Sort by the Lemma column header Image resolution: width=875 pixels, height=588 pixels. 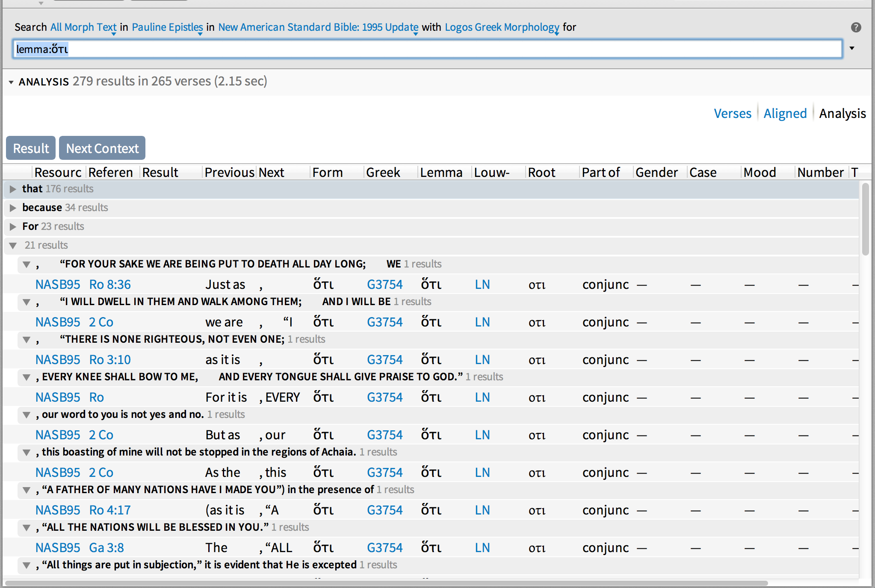441,173
